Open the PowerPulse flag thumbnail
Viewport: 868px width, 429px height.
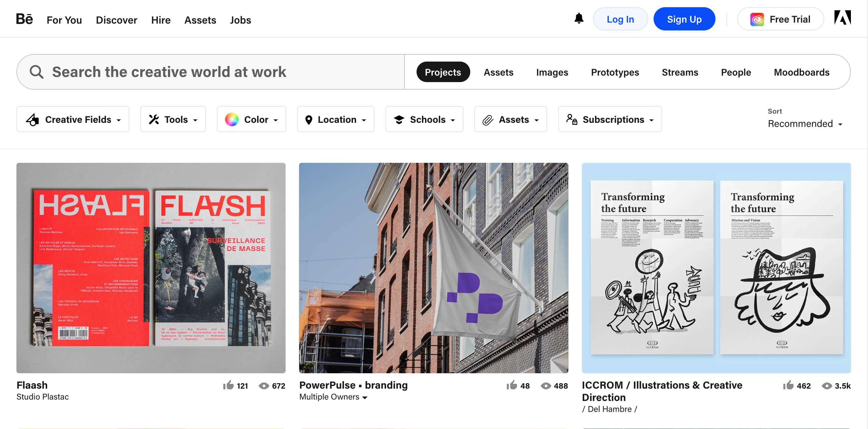434,268
